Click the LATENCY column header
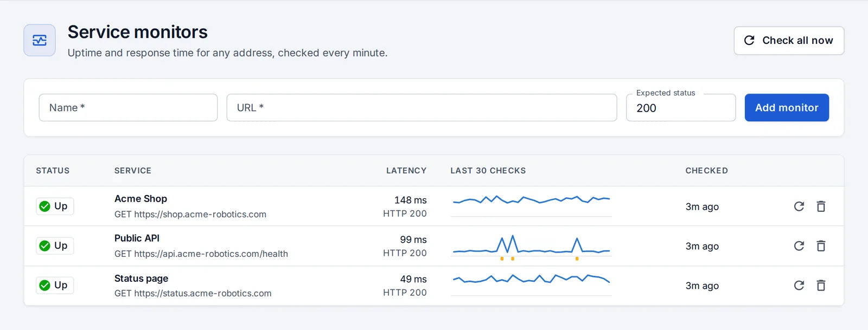The width and height of the screenshot is (868, 330). pos(406,171)
